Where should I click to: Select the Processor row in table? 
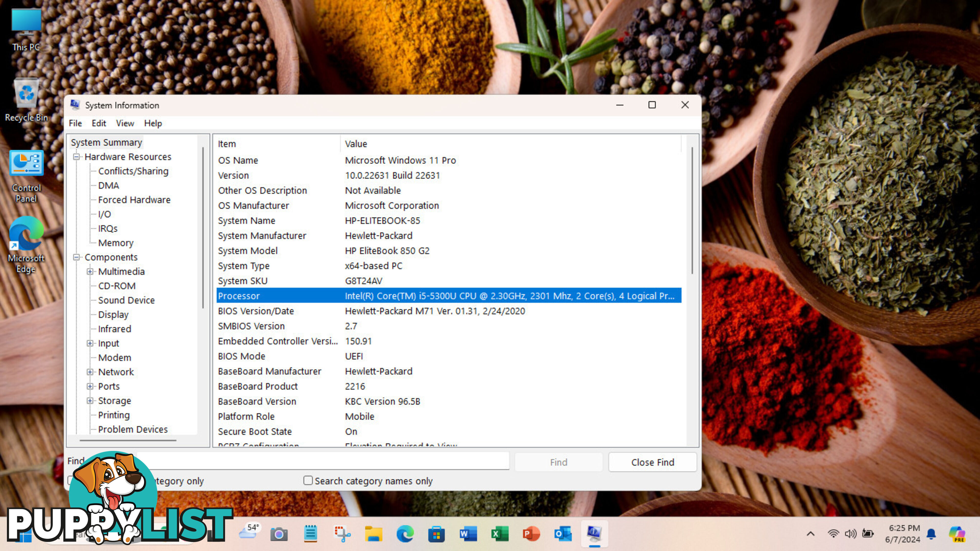[x=447, y=295]
